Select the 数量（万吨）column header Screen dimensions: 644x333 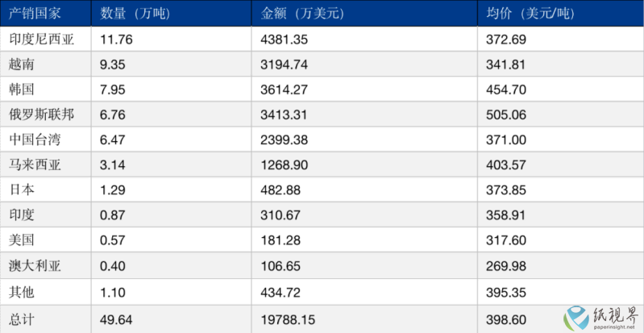click(x=171, y=13)
